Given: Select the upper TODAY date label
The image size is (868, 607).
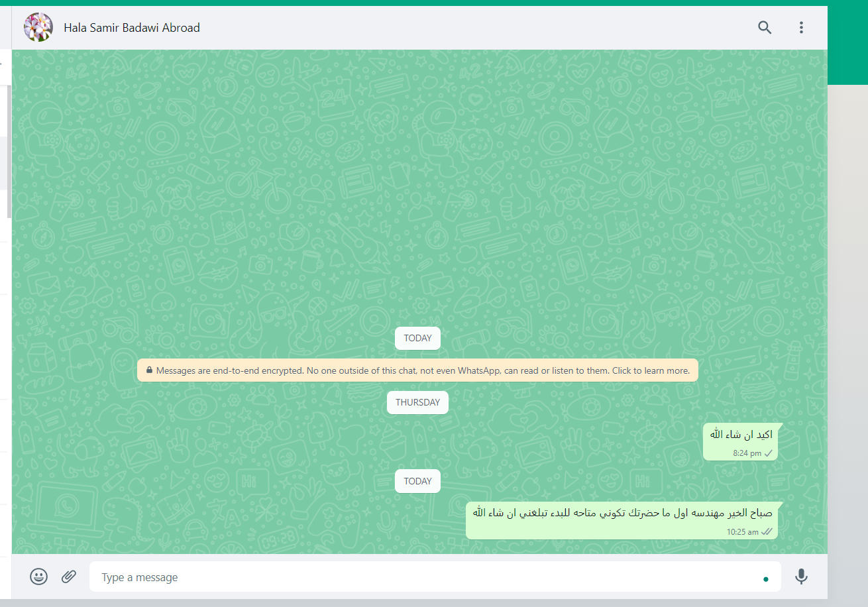Looking at the screenshot, I should [x=417, y=338].
